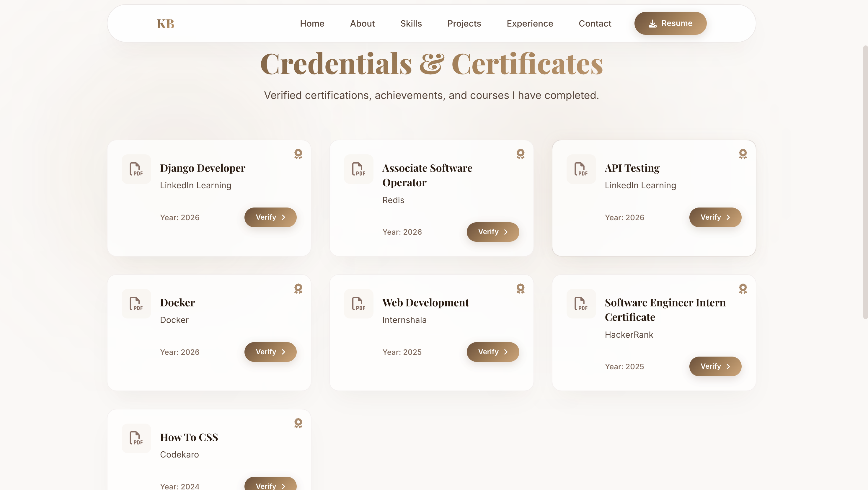868x490 pixels.
Task: Select the API Testing title
Action: 632,168
